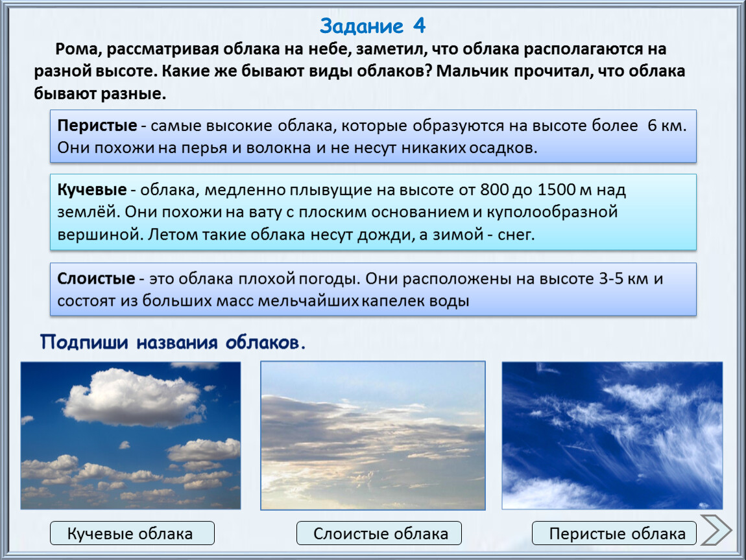746x560 pixels.
Task: Click the intro paragraph starting with "Рома"
Action: 360,71
